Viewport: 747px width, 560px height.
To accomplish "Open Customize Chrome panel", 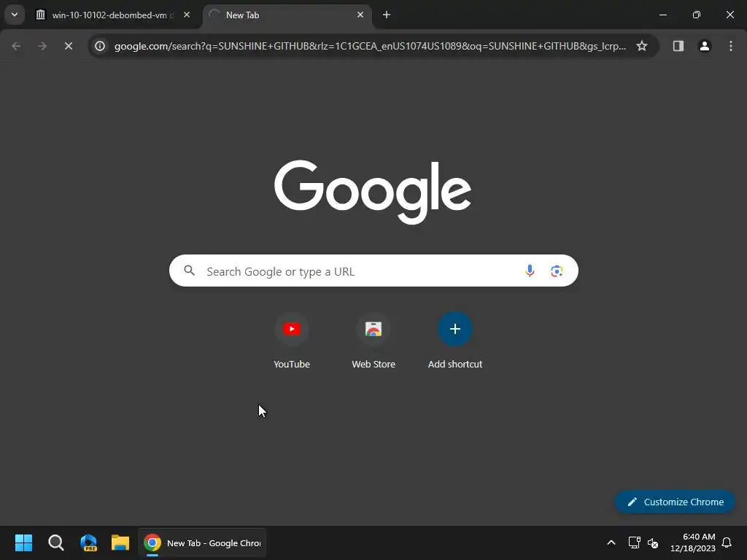I will [675, 502].
